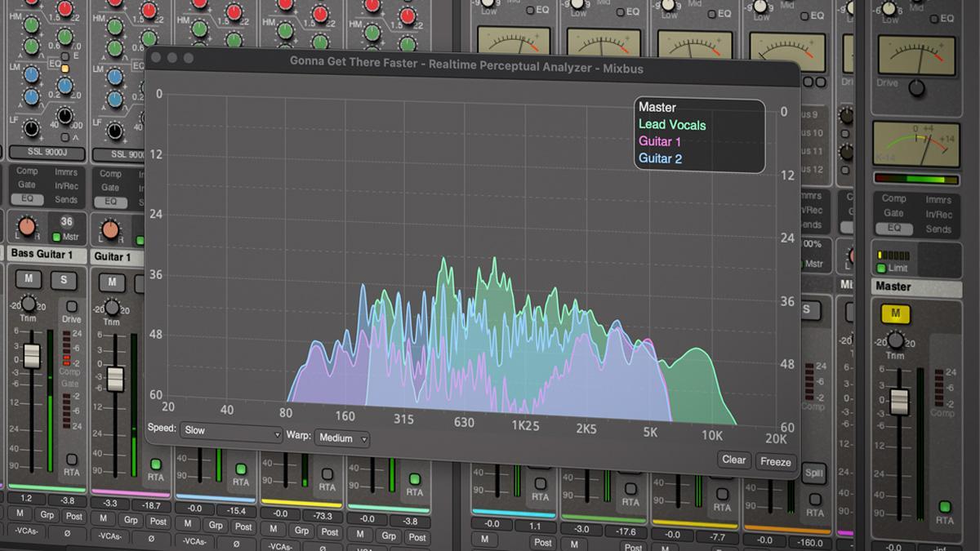Mute the Bass Guitar 1 channel

point(29,280)
